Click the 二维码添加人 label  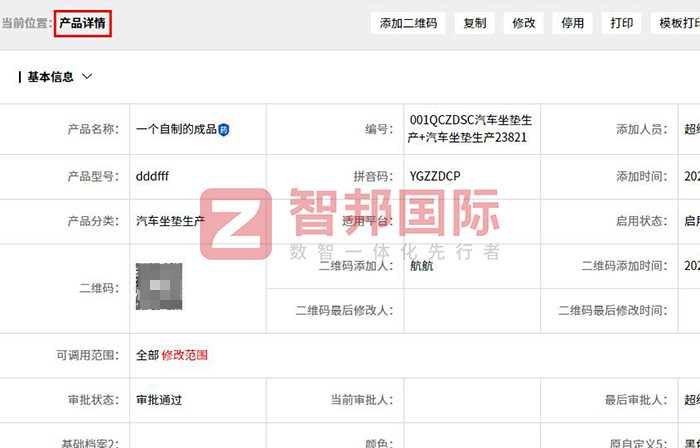pyautogui.click(x=356, y=266)
